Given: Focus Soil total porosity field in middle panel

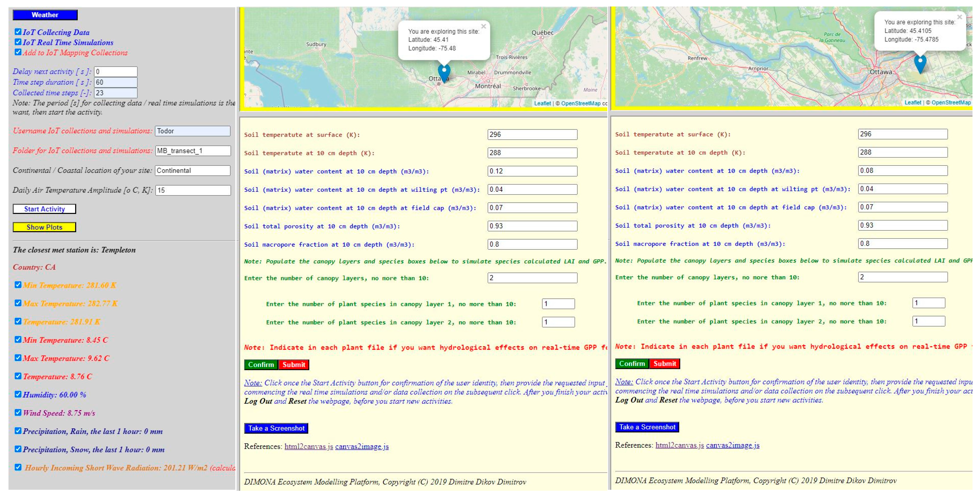Looking at the screenshot, I should tap(533, 226).
